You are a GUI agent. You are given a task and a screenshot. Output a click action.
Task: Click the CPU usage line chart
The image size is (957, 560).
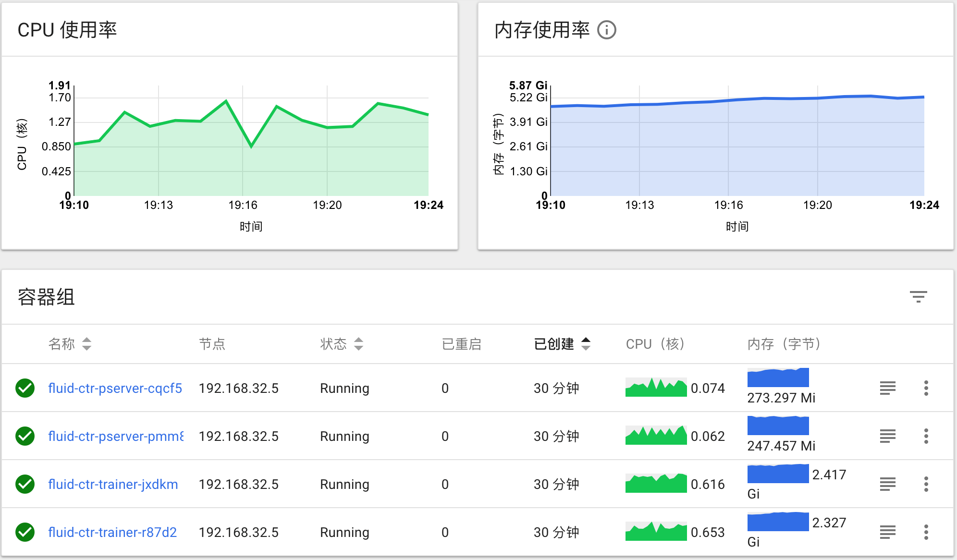click(251, 141)
